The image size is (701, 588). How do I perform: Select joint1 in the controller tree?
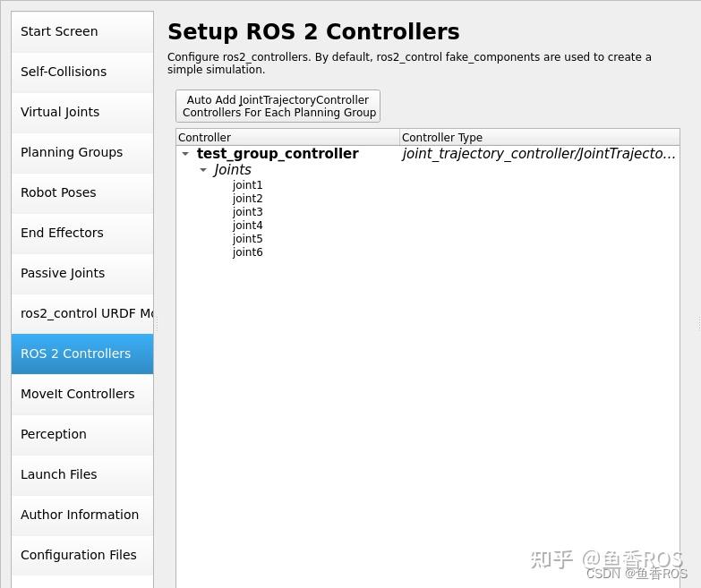coord(247,185)
